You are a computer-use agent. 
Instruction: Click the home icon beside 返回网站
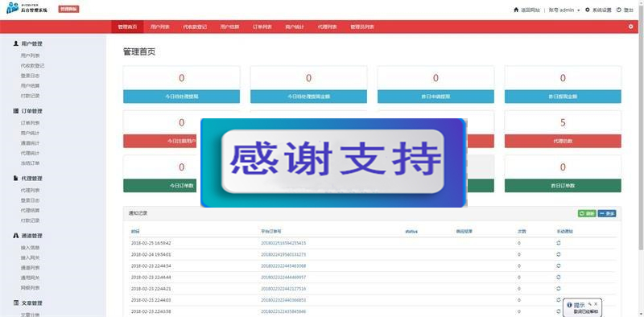[516, 10]
